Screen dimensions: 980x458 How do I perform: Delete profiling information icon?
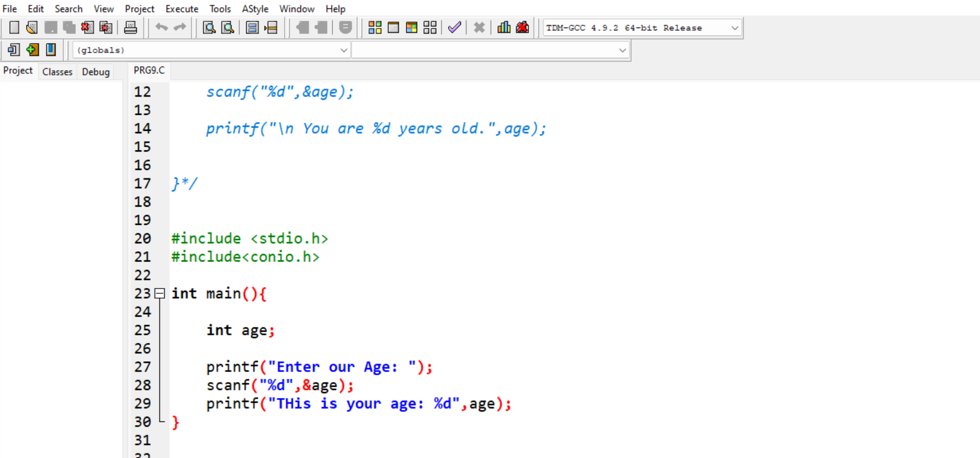[522, 28]
